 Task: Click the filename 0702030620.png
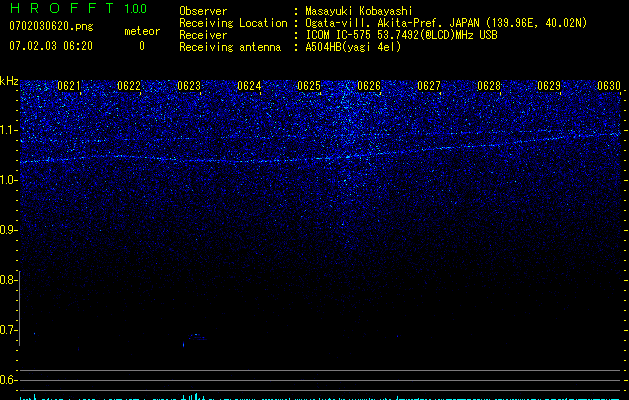51,26
